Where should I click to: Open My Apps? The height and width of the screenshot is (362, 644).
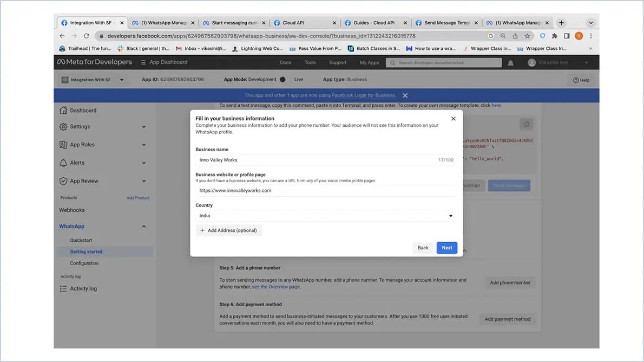click(369, 62)
